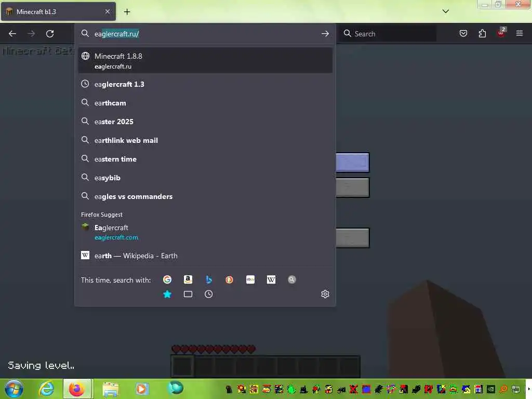Reload the current page
This screenshot has width=532, height=399.
point(50,34)
